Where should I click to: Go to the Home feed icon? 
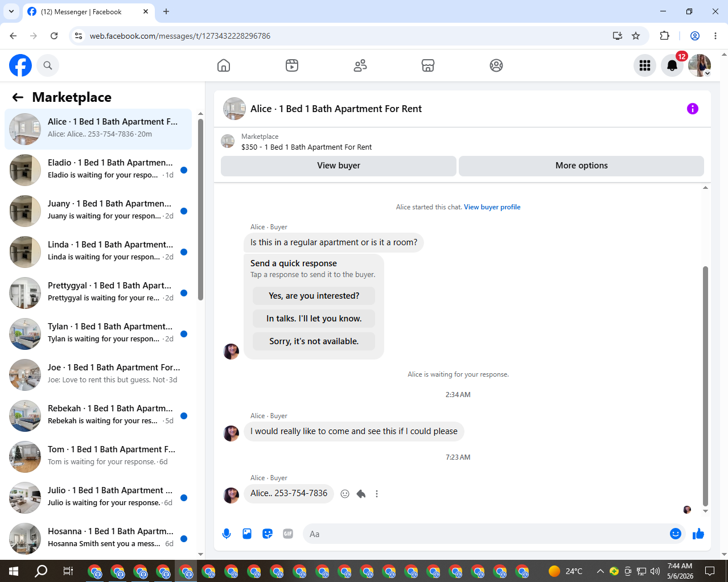coord(224,65)
